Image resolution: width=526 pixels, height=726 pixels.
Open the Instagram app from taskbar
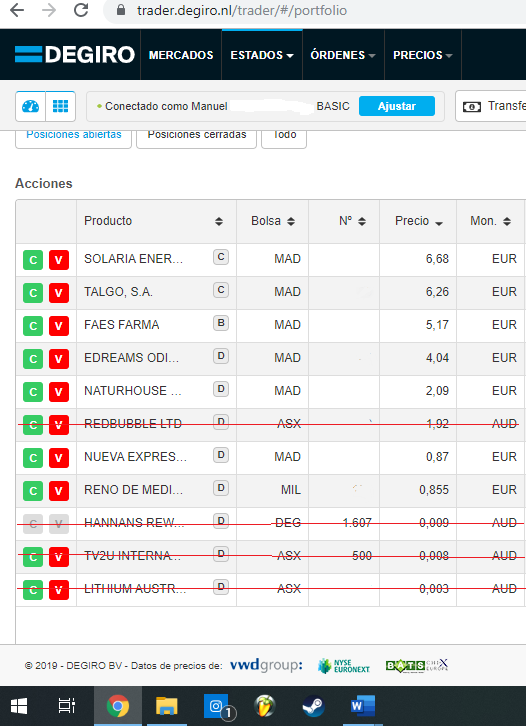point(217,706)
